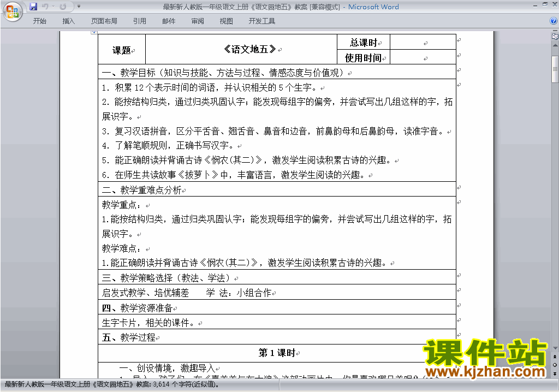The width and height of the screenshot is (559, 392).
Task: Click the 使用时间 label cell
Action: pos(364,57)
